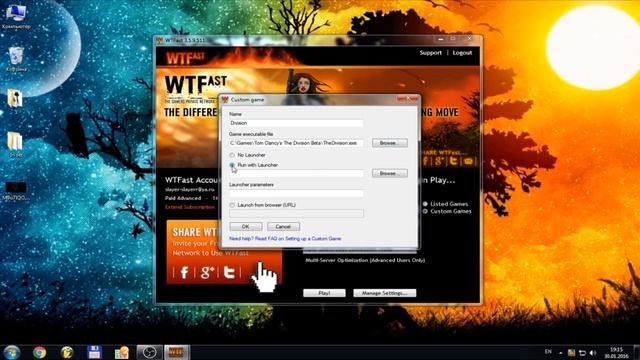Click the Google Plus icon at top right
Viewport: 640px width, 360px height.
point(439,161)
